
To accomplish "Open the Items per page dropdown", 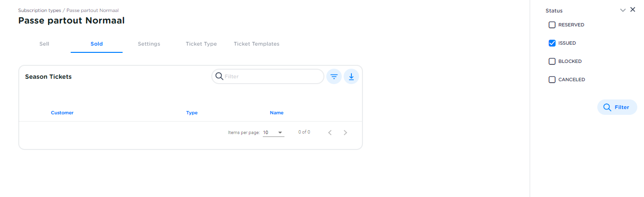I will tap(273, 132).
